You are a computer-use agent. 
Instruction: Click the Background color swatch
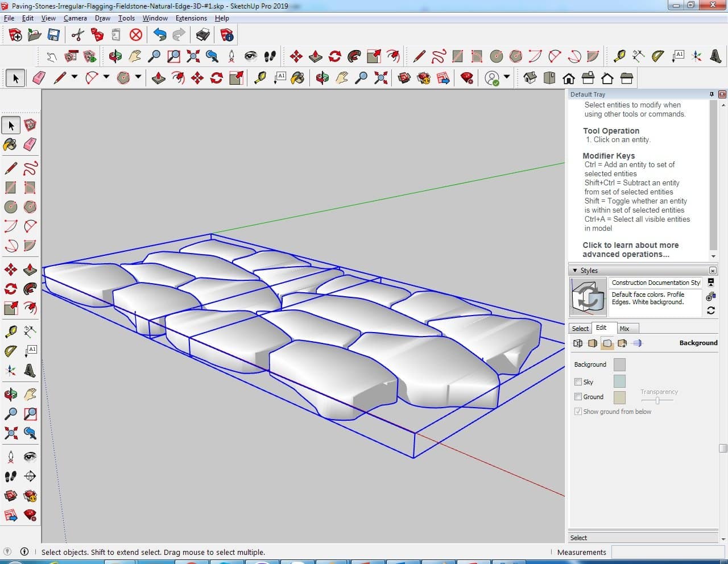[619, 364]
